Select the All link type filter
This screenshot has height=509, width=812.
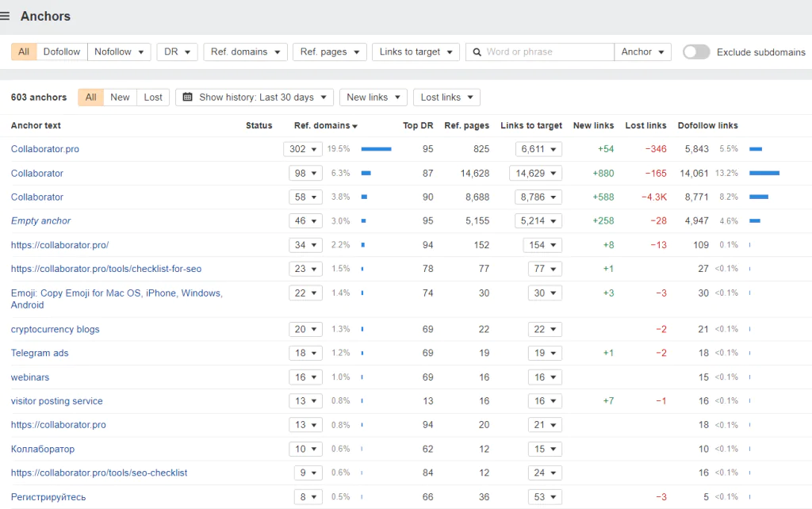(x=24, y=52)
